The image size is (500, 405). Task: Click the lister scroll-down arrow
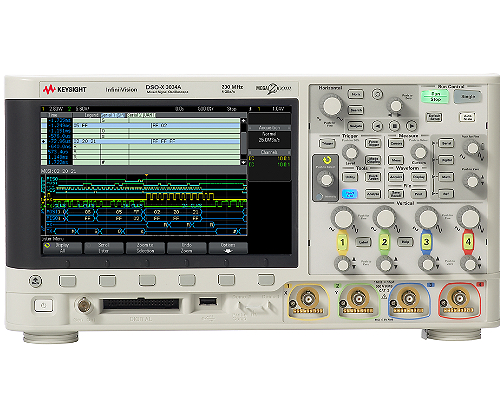click(244, 162)
